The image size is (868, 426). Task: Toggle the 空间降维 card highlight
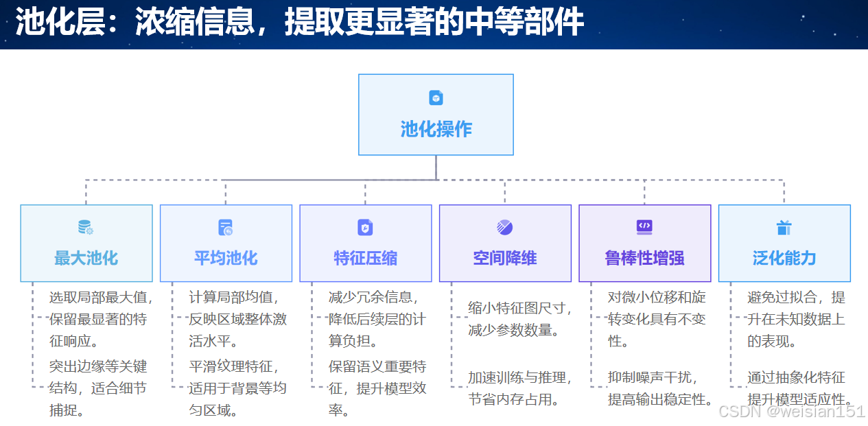tap(505, 243)
